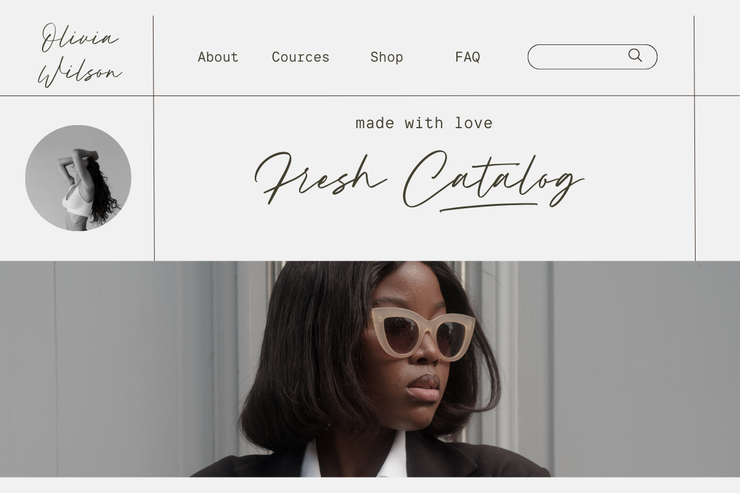740x493 pixels.
Task: Open the FAQ navigation link
Action: [467, 57]
